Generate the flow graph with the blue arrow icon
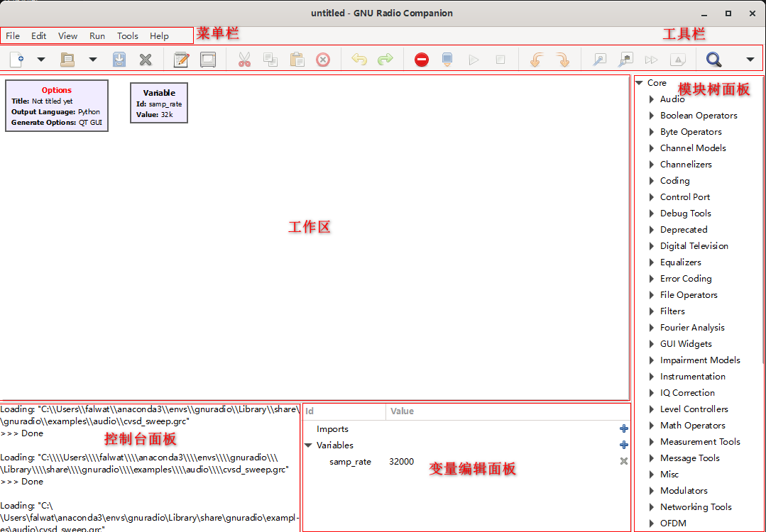 point(447,60)
